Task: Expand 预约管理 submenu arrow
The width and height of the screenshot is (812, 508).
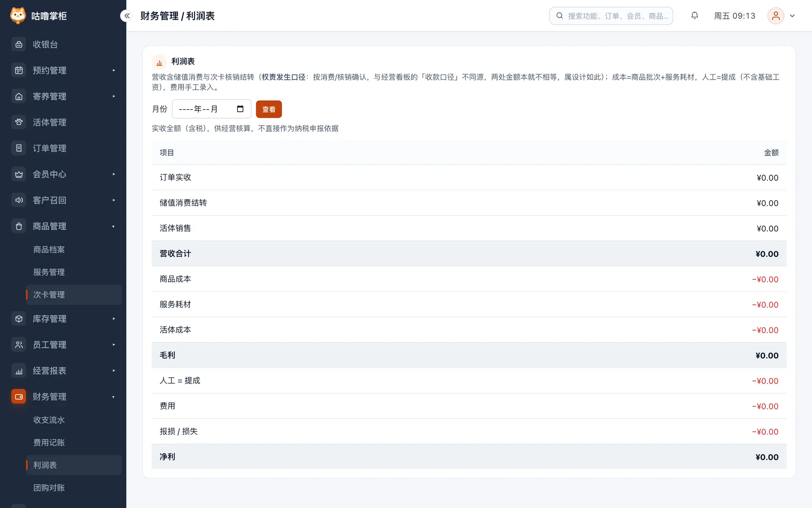Action: tap(114, 70)
